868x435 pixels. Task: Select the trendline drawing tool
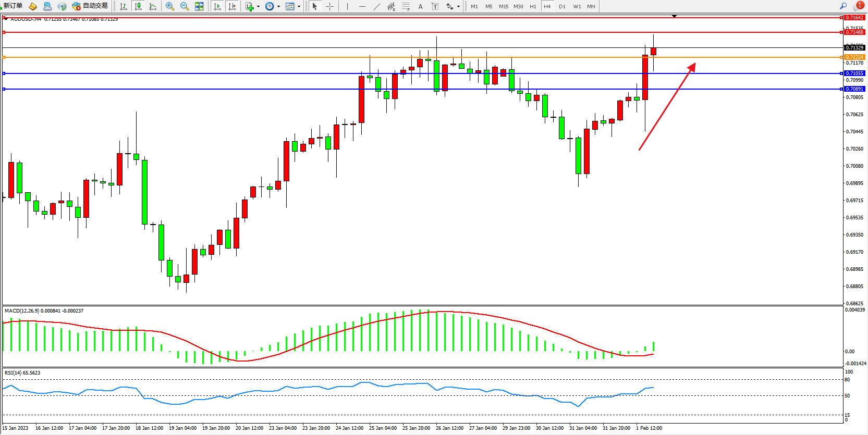[377, 6]
